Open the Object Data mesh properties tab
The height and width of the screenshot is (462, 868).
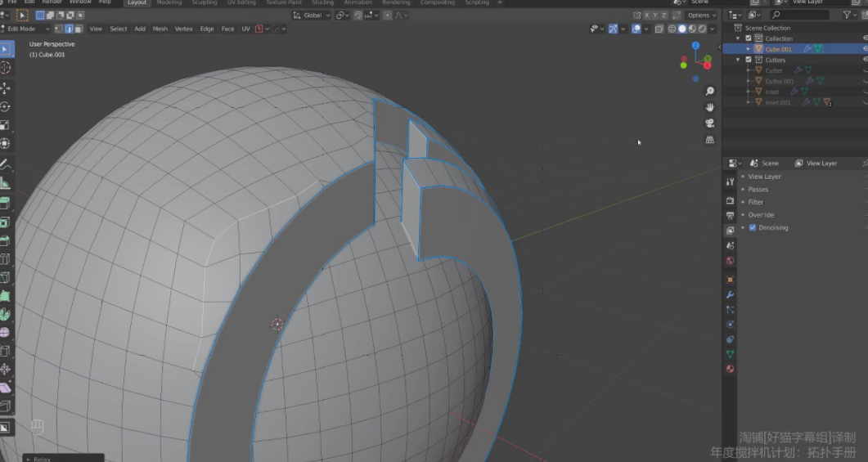tap(731, 354)
